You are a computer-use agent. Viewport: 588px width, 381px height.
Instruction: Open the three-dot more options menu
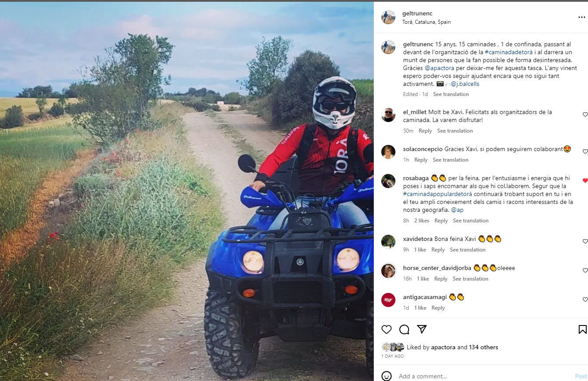tap(582, 17)
